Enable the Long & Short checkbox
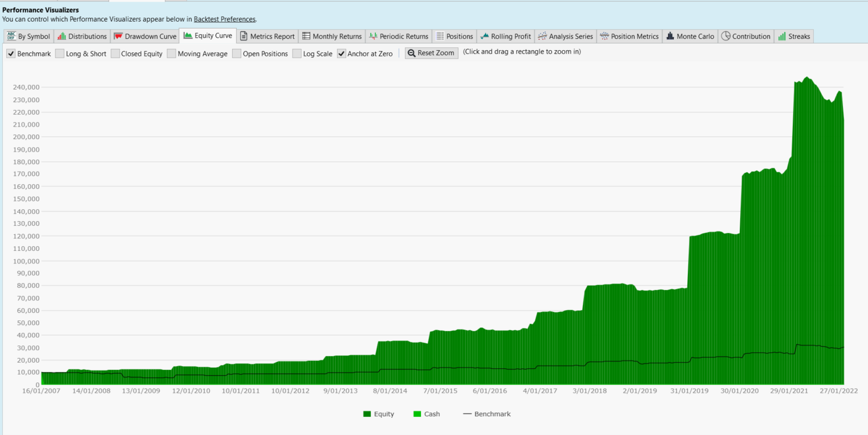The image size is (868, 435). (60, 54)
